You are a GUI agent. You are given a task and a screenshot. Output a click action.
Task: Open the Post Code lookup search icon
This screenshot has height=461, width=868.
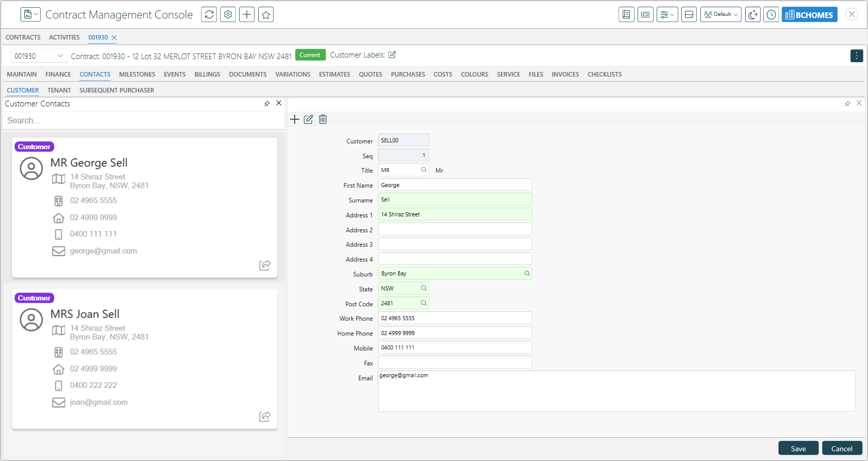[424, 303]
